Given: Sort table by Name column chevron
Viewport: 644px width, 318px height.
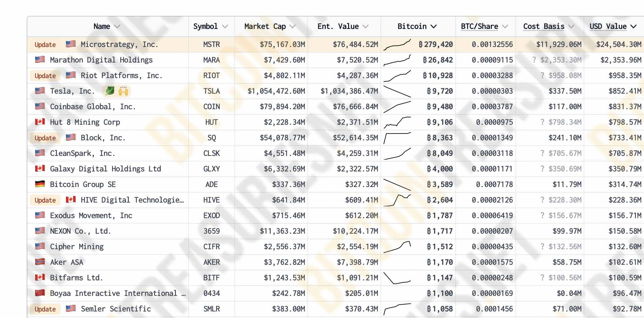Looking at the screenshot, I should click(117, 26).
